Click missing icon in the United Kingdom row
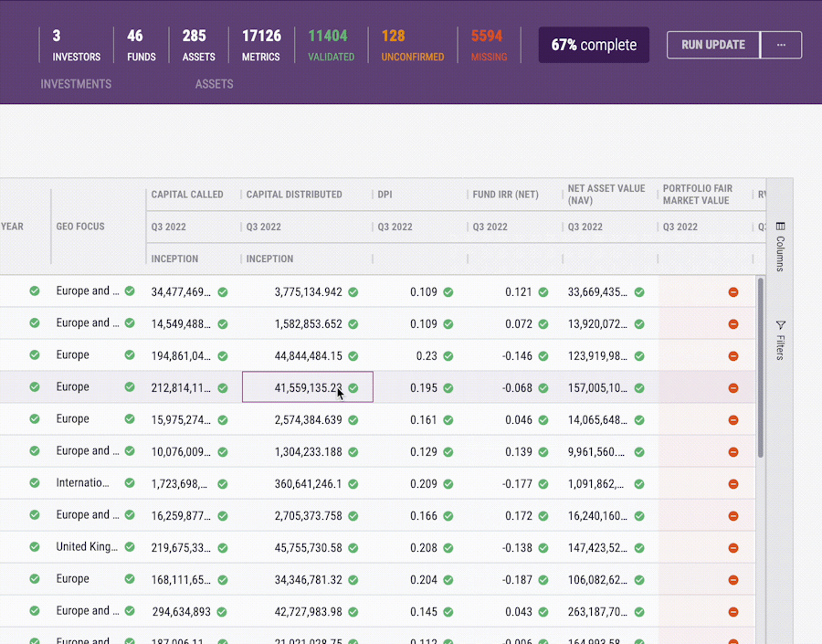822x644 pixels. 733,548
